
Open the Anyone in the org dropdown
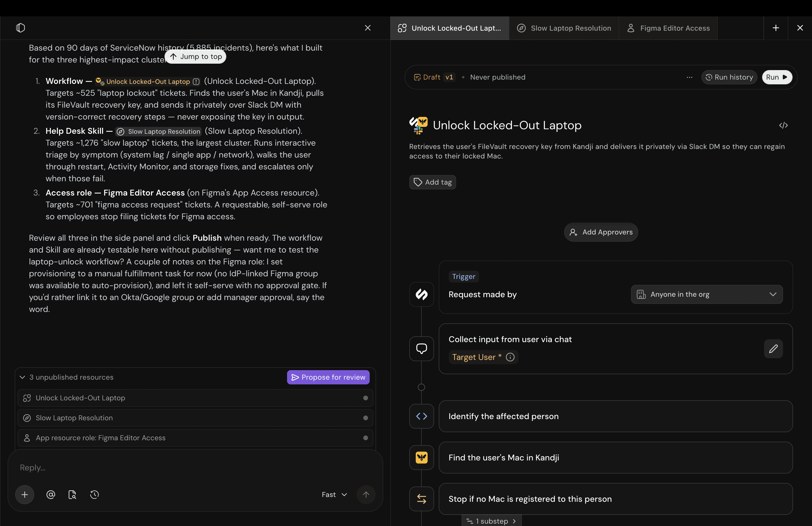click(x=707, y=294)
